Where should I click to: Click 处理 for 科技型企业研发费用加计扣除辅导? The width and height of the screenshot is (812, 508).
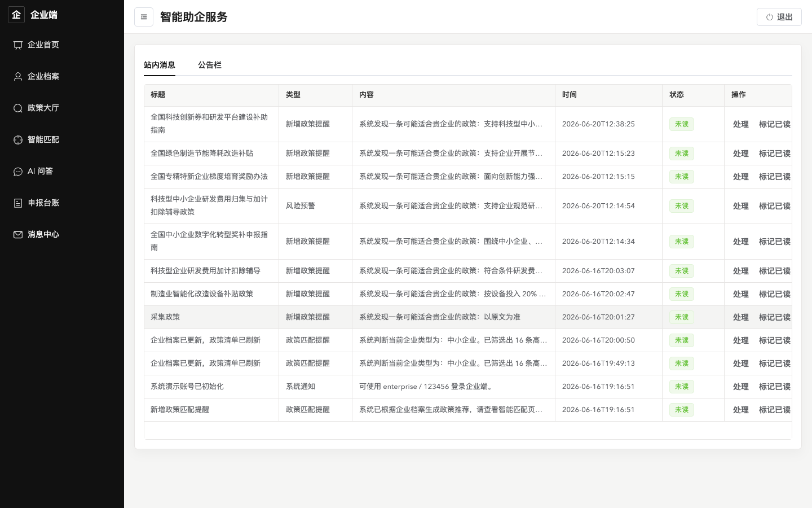(741, 271)
